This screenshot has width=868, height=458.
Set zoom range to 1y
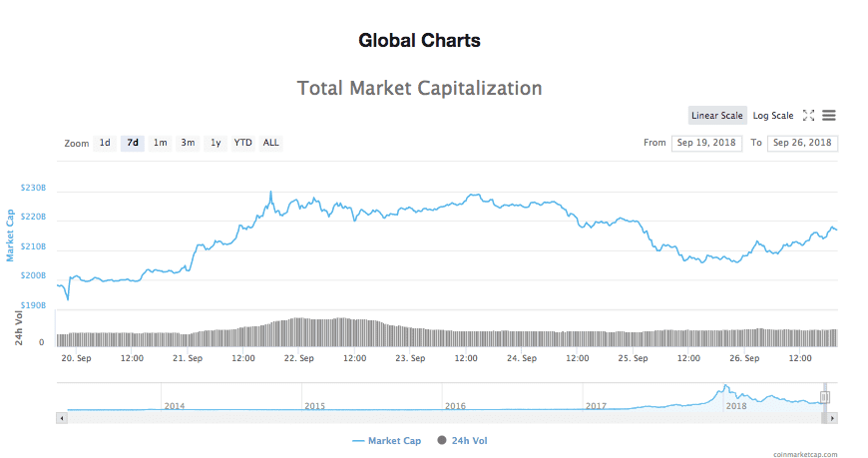coord(216,143)
